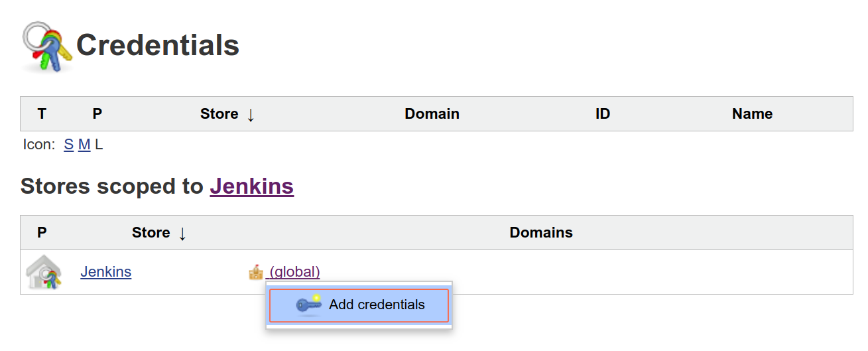Select Add credentials from the popup menu

click(x=377, y=305)
